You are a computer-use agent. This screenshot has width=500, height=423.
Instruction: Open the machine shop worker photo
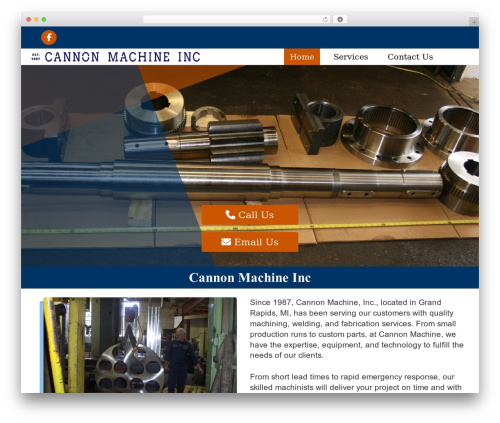coord(140,345)
